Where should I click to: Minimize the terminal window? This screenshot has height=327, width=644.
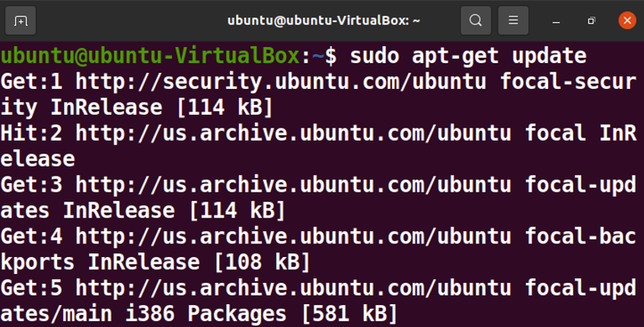click(x=556, y=21)
